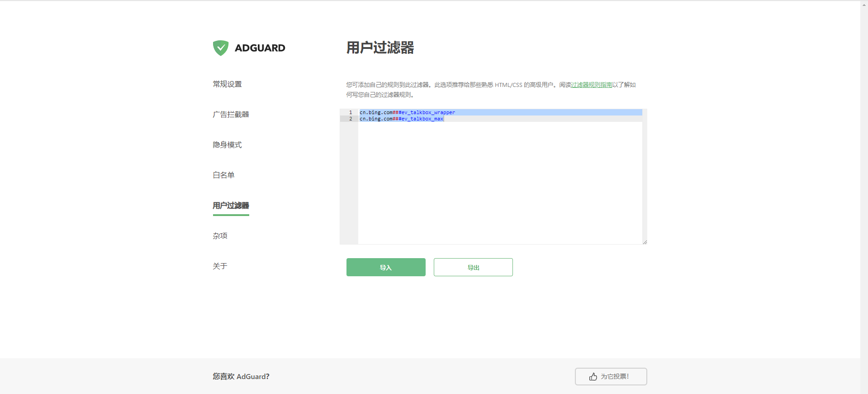The height and width of the screenshot is (394, 868).
Task: Select 用户过滤器 menu item
Action: coord(231,206)
